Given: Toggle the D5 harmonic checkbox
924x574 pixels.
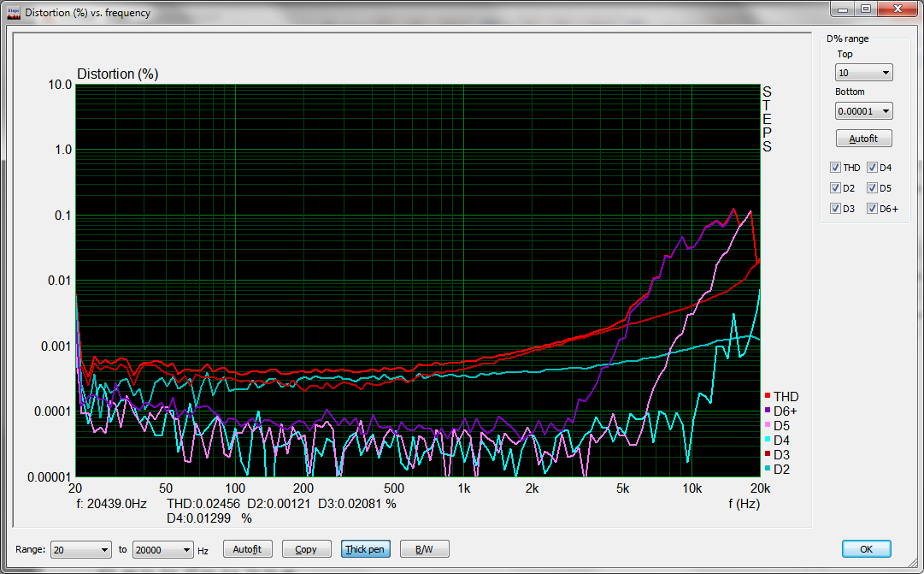Looking at the screenshot, I should pos(872,188).
